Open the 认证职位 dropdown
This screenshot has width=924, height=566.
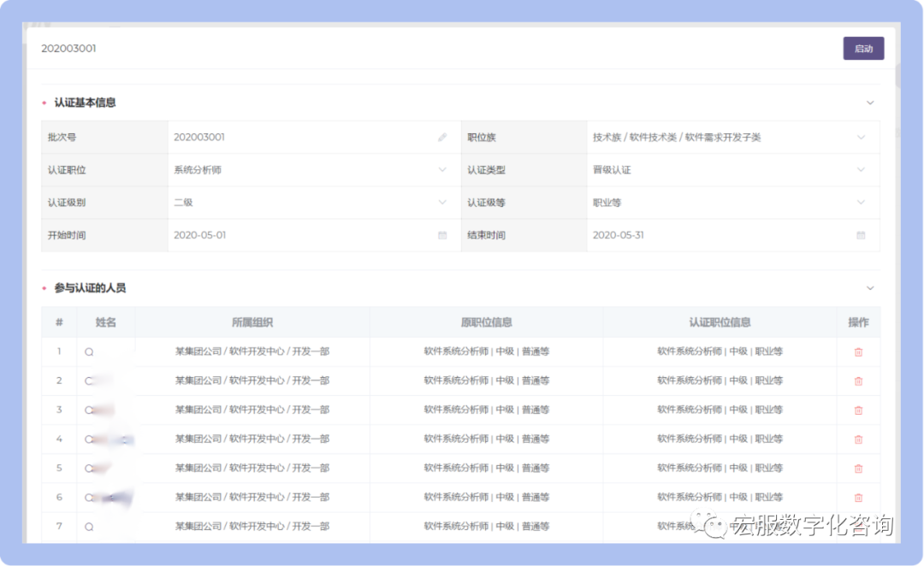pyautogui.click(x=442, y=170)
